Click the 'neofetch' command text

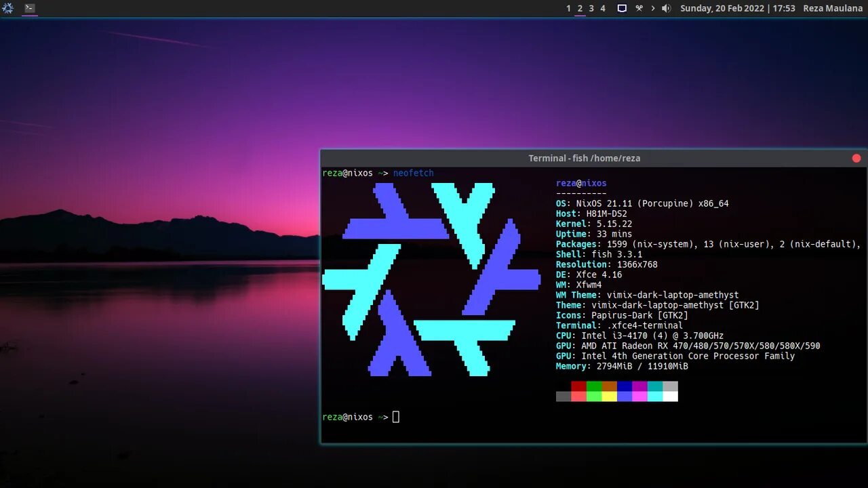pyautogui.click(x=413, y=173)
